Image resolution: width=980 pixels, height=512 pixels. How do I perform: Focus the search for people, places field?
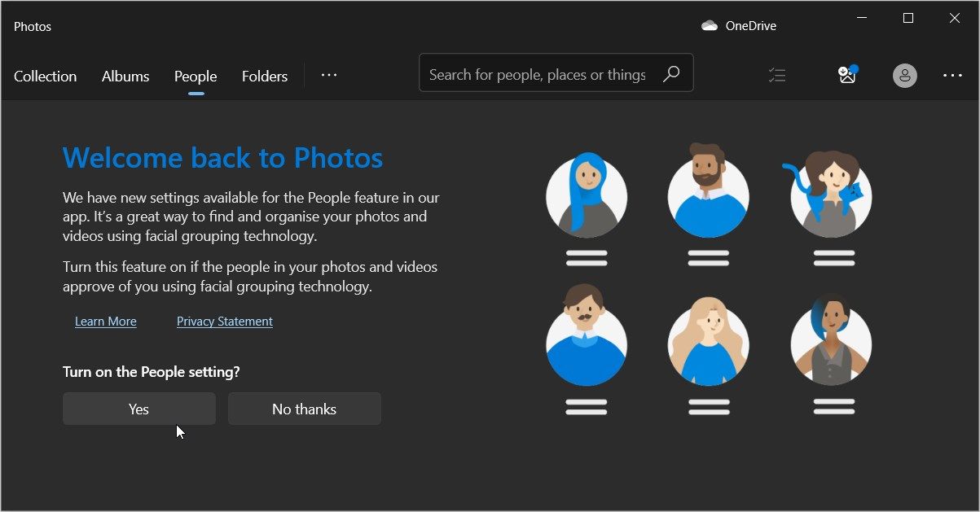tap(538, 75)
